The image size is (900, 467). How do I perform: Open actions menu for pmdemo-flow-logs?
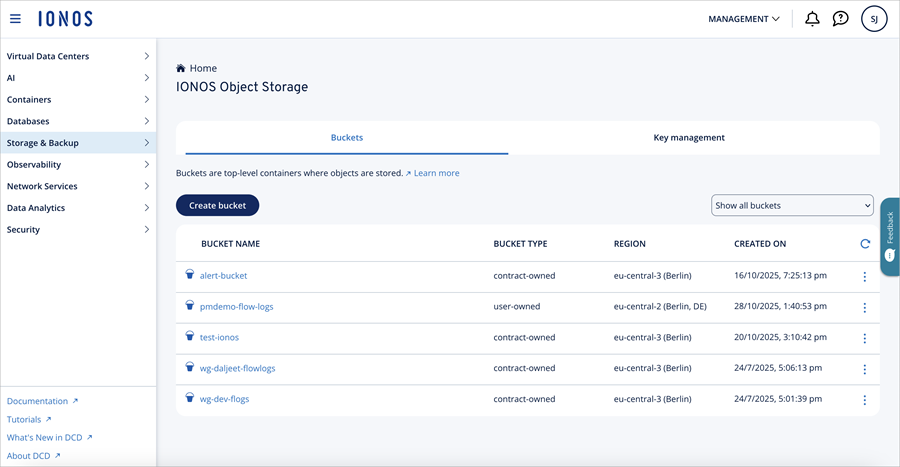pos(864,308)
